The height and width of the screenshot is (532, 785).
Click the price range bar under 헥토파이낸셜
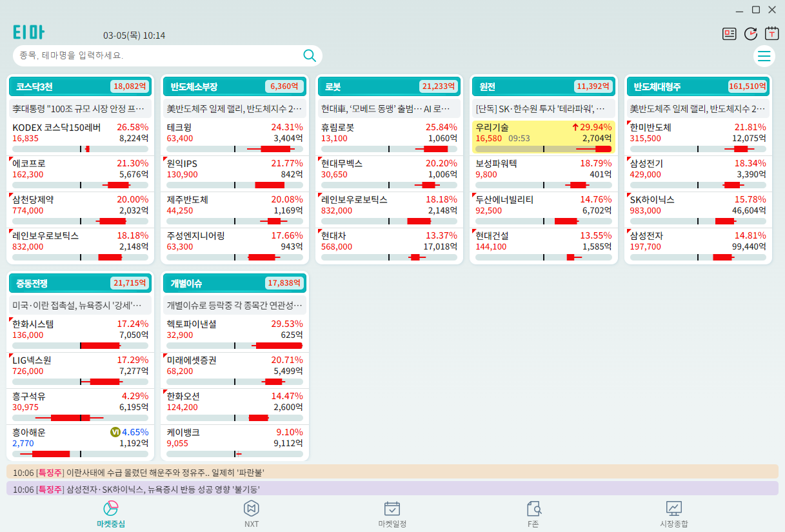(x=235, y=346)
